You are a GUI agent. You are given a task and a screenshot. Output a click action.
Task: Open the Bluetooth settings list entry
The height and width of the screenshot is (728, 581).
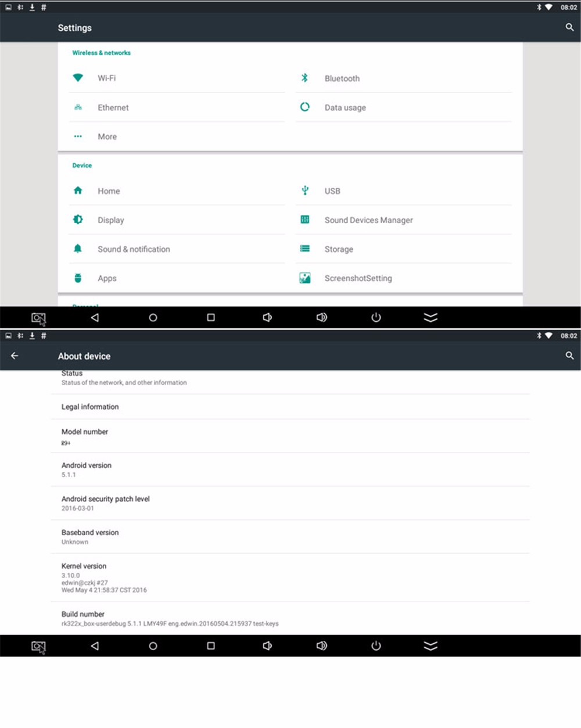pos(342,78)
